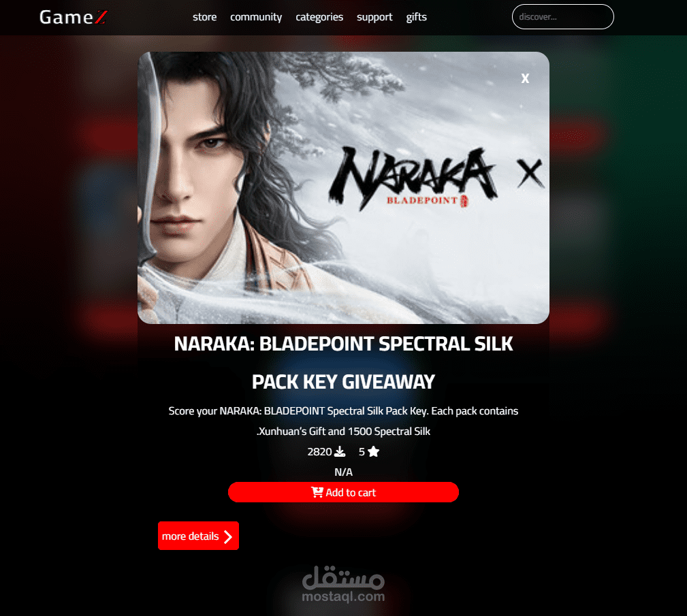687x616 pixels.
Task: Open the gifts section
Action: point(416,17)
